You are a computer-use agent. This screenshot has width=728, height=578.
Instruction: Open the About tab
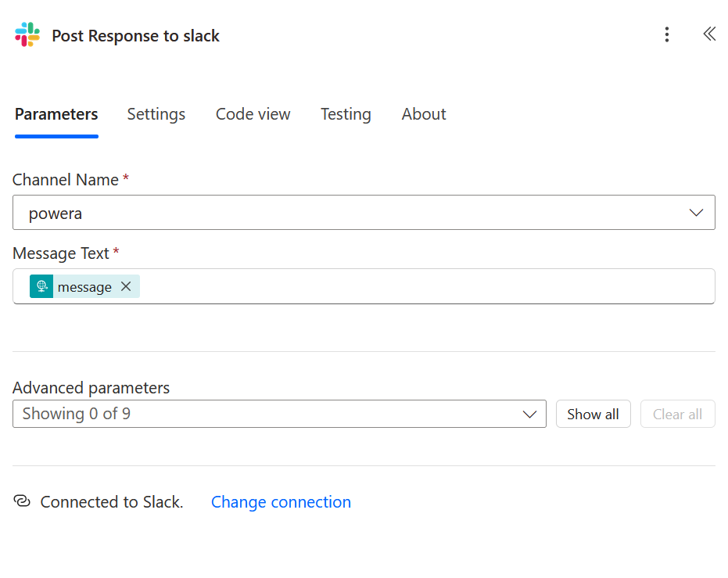(x=424, y=114)
